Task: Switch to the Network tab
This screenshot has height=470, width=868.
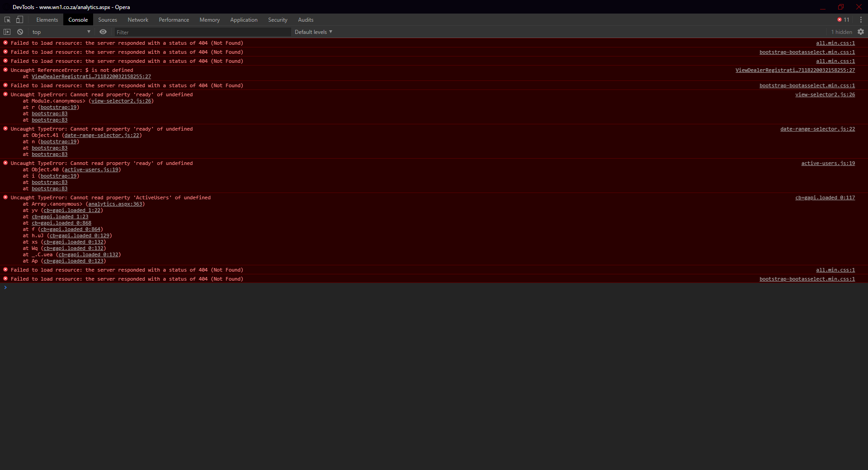Action: click(x=138, y=19)
